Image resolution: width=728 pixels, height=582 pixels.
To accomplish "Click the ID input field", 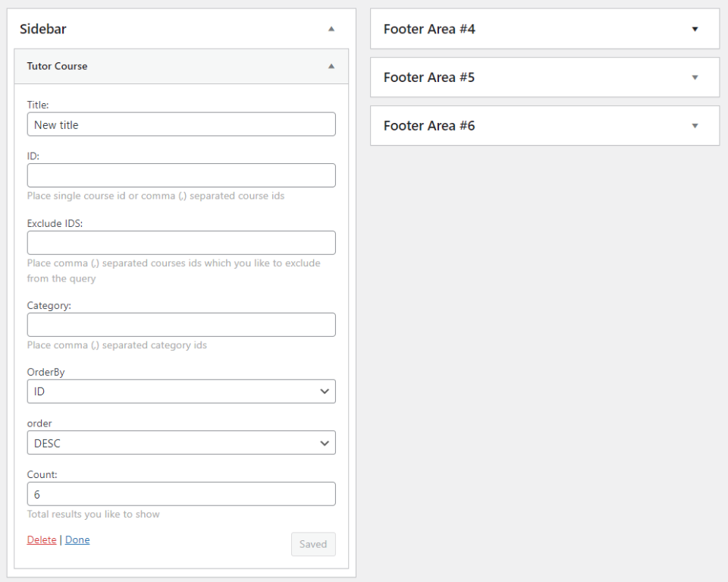I will tap(181, 175).
